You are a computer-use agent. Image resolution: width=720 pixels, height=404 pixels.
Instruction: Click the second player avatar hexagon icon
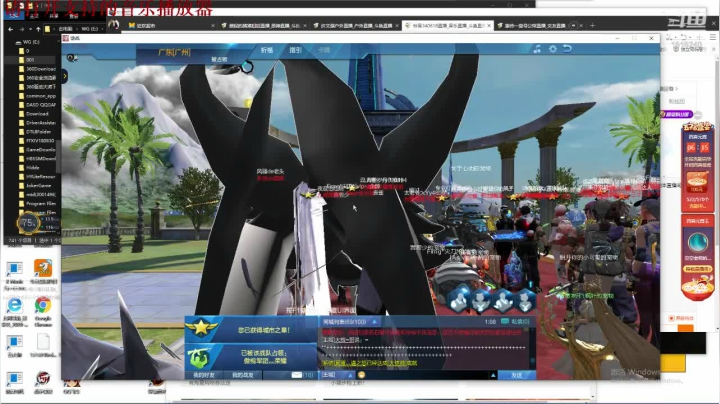click(x=480, y=301)
